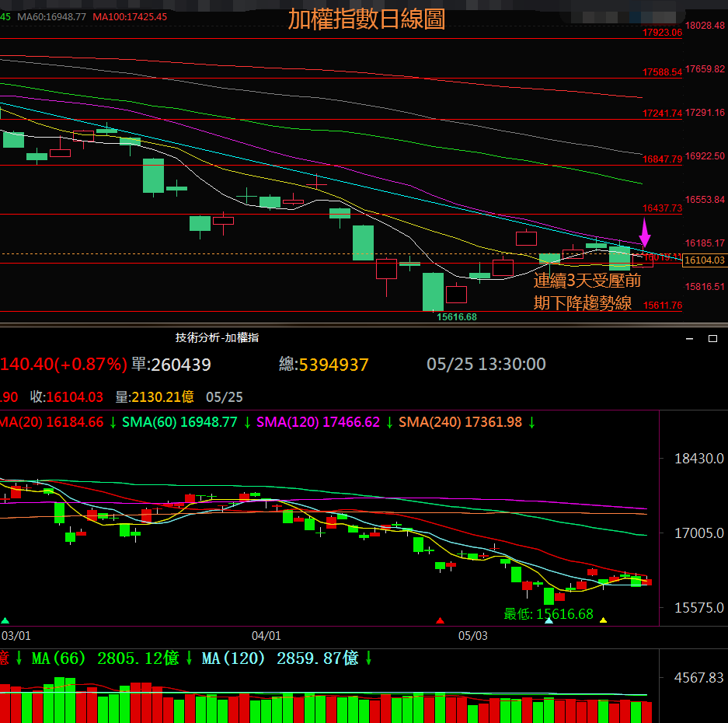This screenshot has height=723, width=728.
Task: Click green down arrow after SMA(240) value
Action: coord(532,423)
